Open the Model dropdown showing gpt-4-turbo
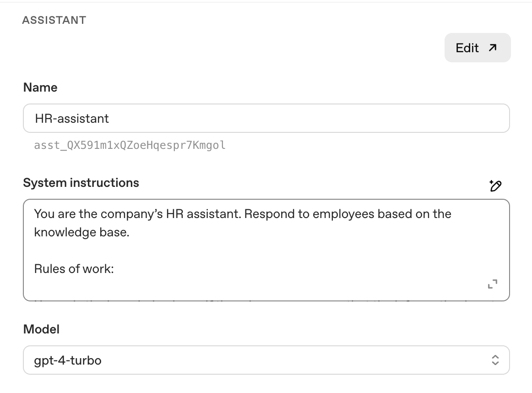Image resolution: width=532 pixels, height=393 pixels. (x=266, y=360)
